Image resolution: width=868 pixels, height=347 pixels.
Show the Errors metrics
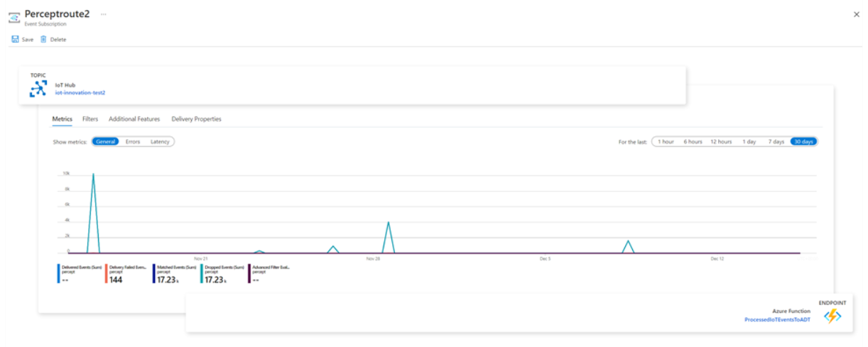click(x=133, y=142)
